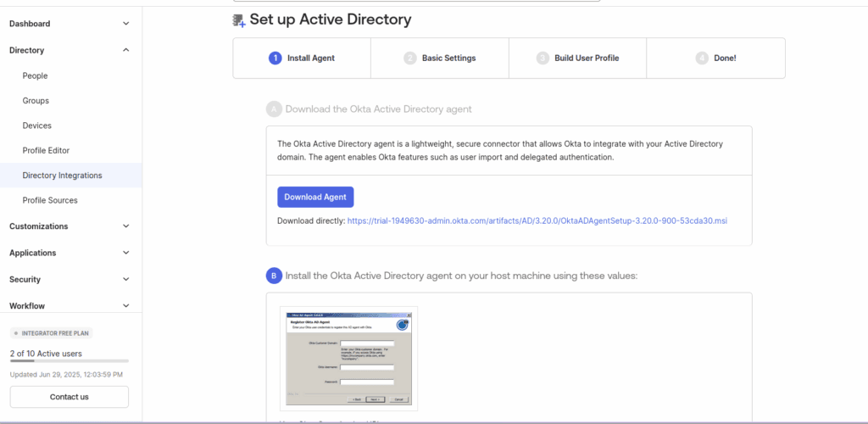Screen dimensions: 868x424
Task: Open Profile Sources in sidebar
Action: pyautogui.click(x=50, y=200)
